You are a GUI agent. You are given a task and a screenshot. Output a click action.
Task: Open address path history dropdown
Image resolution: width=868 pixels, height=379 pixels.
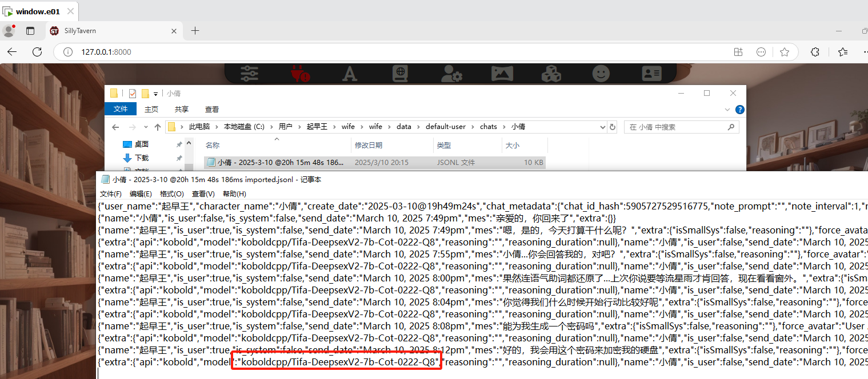[x=602, y=127]
